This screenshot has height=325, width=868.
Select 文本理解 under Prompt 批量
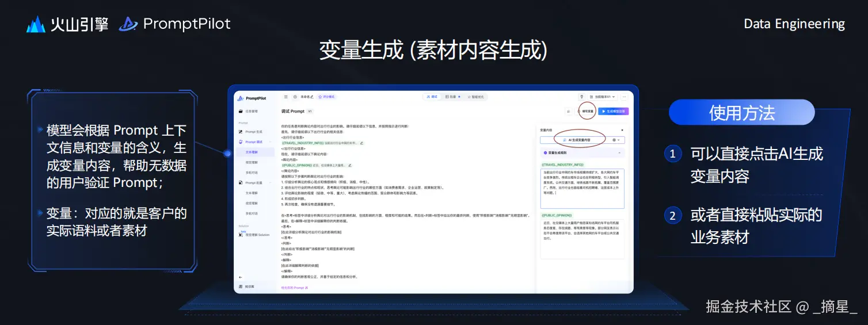tap(252, 193)
